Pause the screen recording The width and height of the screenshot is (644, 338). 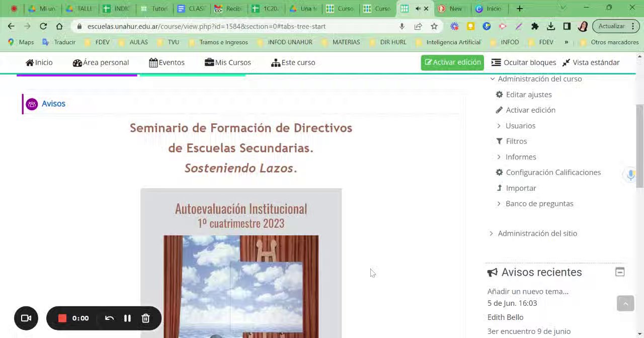[127, 318]
